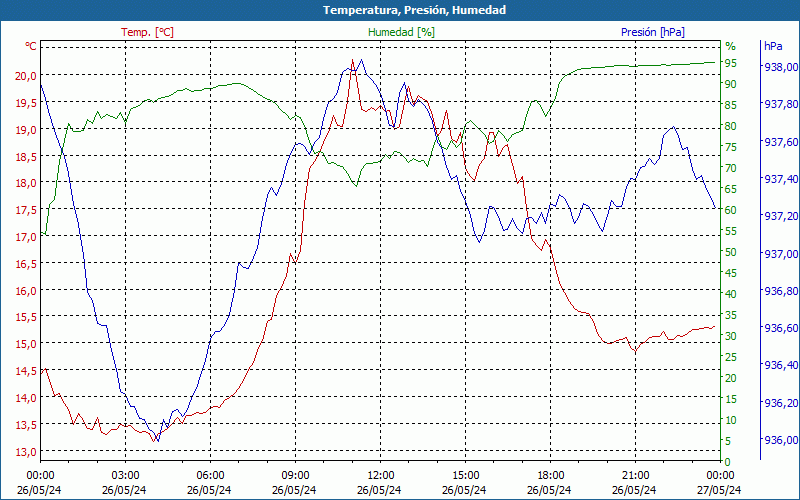
Task: Click the chart title "Temperatura, Presión, Humedad"
Action: pyautogui.click(x=414, y=10)
